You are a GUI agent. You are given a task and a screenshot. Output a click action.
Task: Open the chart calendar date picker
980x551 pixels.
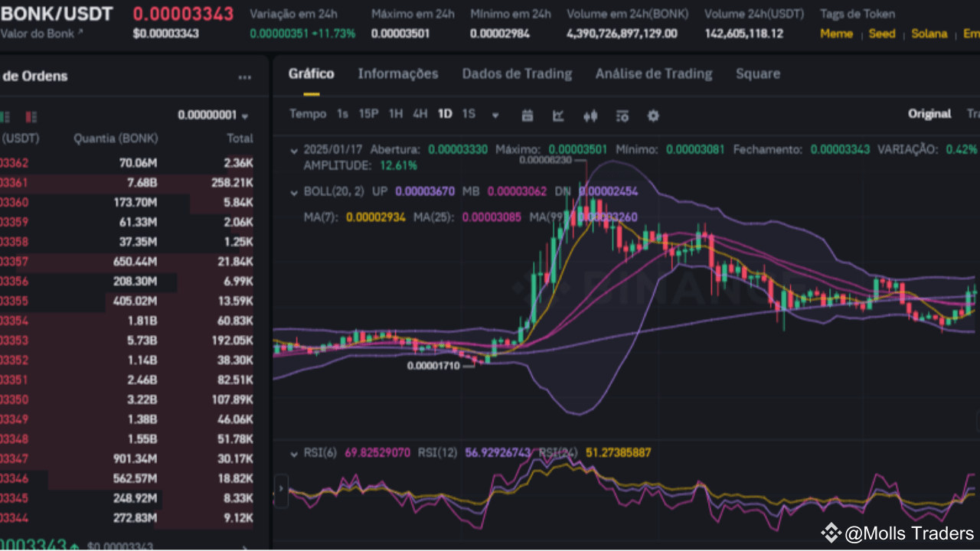click(527, 116)
